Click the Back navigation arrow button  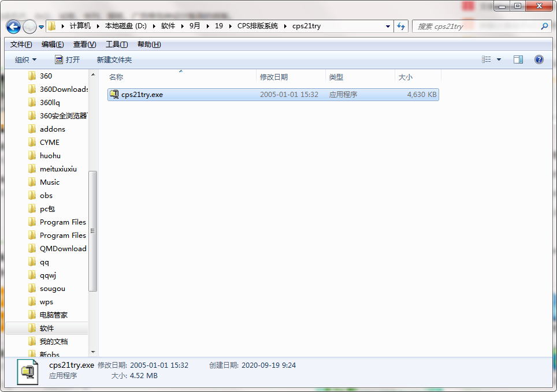point(14,27)
